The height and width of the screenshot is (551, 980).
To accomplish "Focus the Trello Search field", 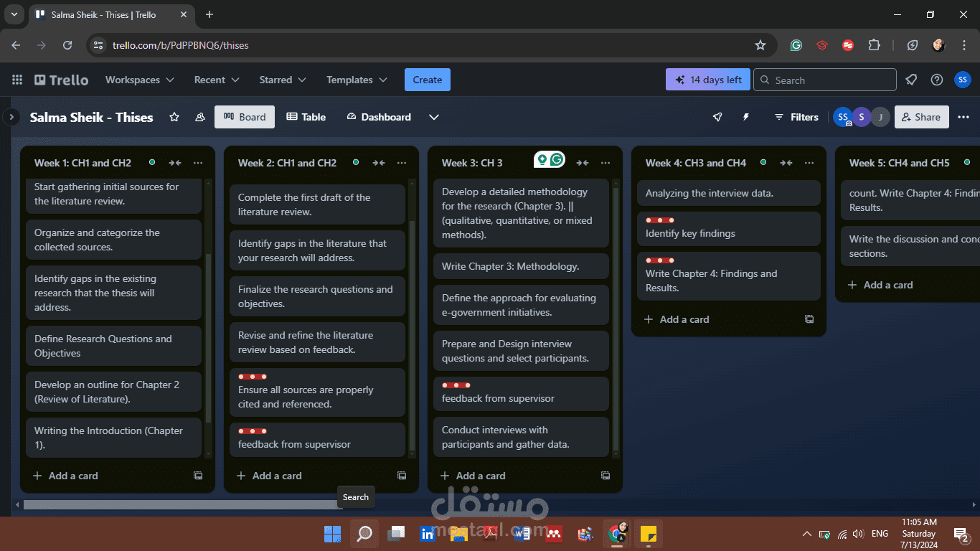I will pos(825,80).
